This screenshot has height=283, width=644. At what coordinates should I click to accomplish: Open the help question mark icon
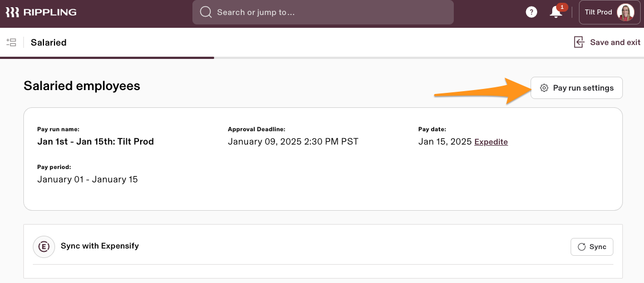coord(532,12)
